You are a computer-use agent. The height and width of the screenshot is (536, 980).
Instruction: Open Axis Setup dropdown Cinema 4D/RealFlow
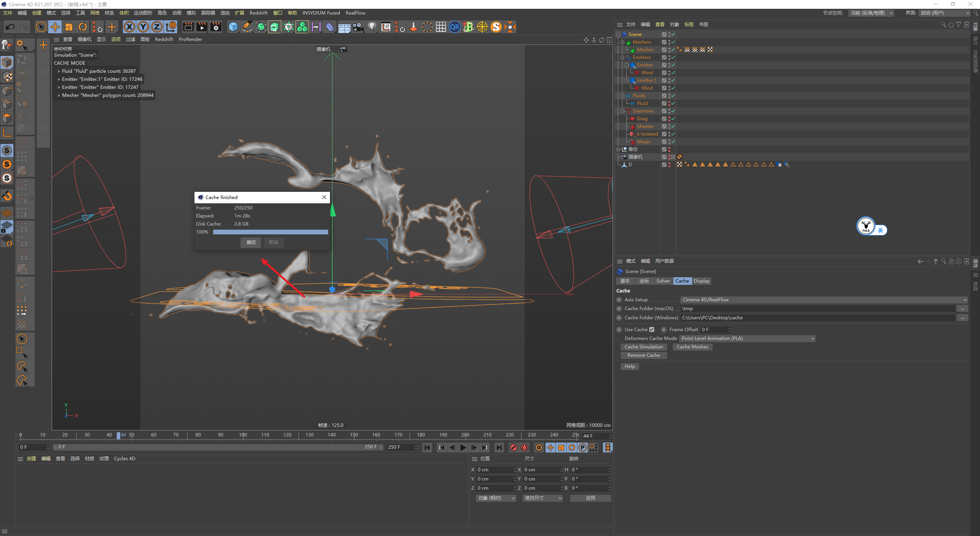[823, 300]
